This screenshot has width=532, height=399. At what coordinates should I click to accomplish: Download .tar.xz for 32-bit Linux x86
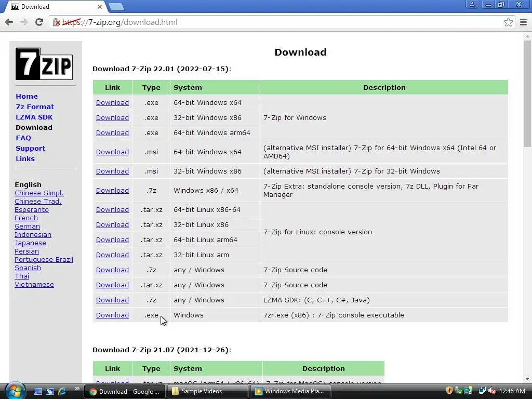[x=112, y=224]
